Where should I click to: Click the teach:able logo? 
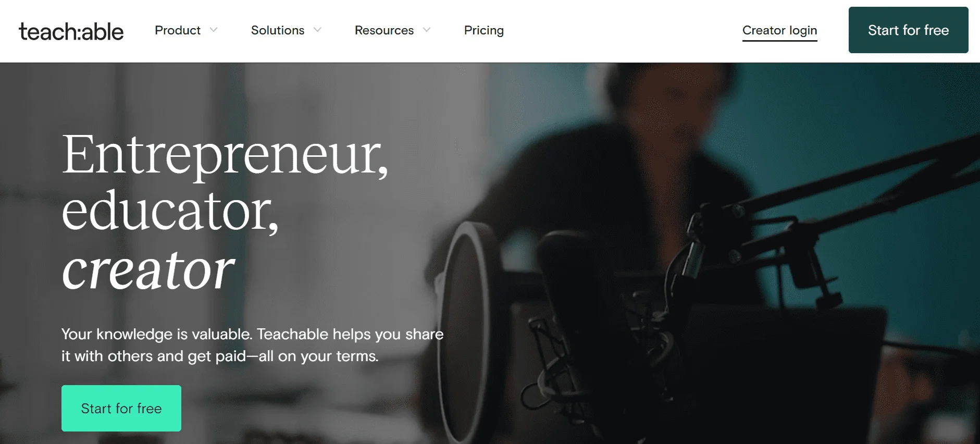pyautogui.click(x=71, y=31)
